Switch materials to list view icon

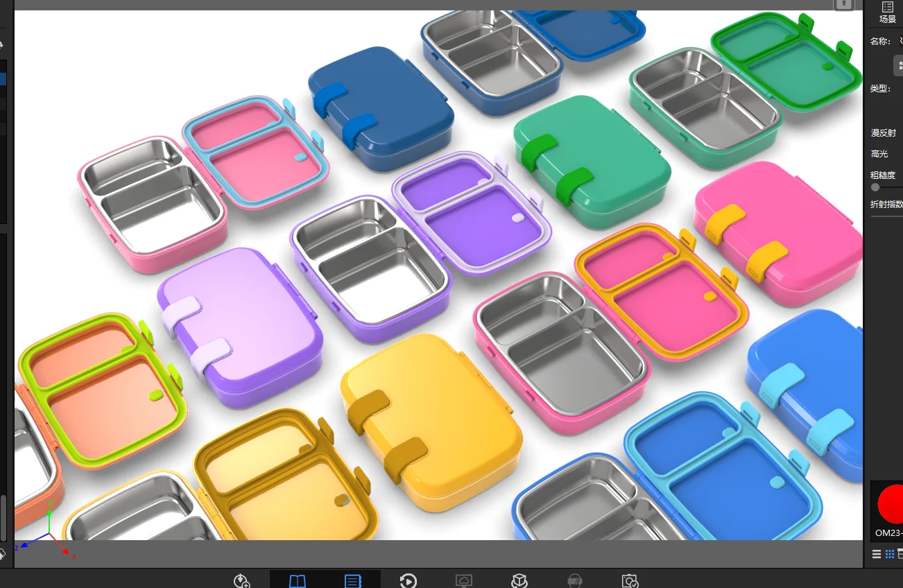point(877,554)
